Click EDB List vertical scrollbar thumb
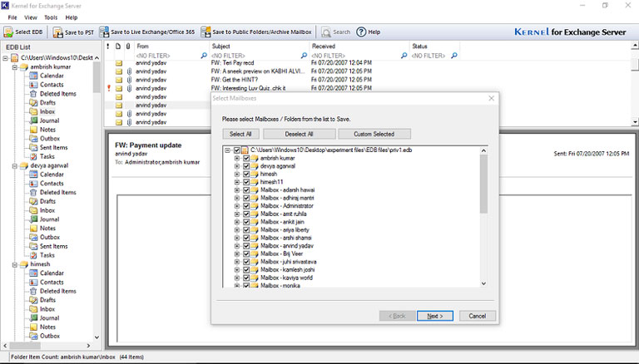639x364 pixels. click(x=97, y=77)
